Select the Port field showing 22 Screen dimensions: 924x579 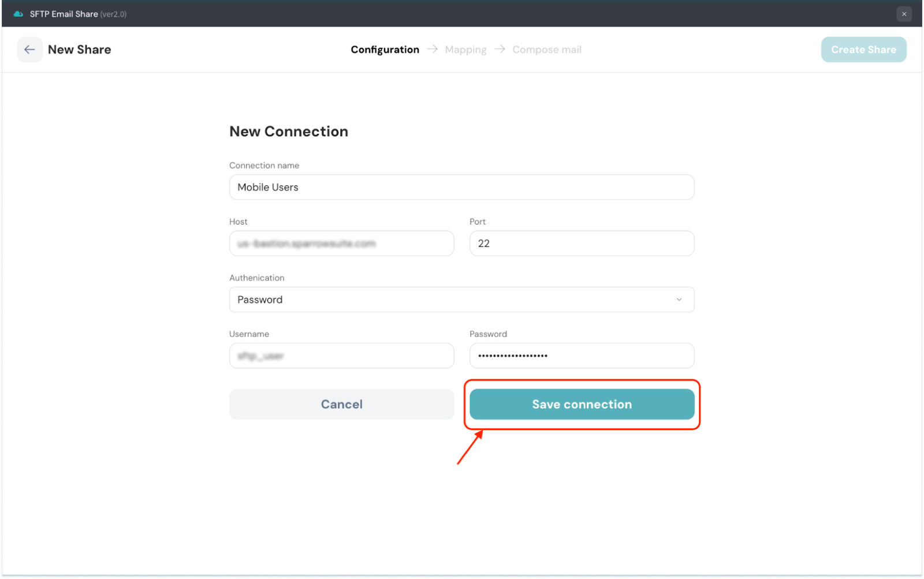click(x=582, y=244)
